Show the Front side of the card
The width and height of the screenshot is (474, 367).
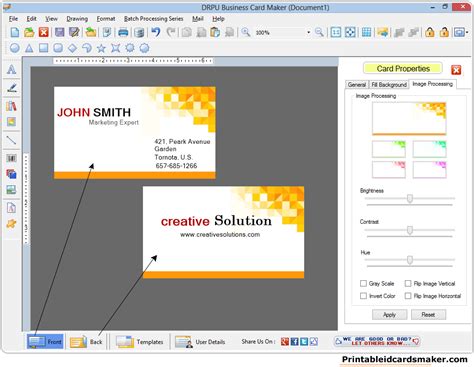click(x=45, y=341)
